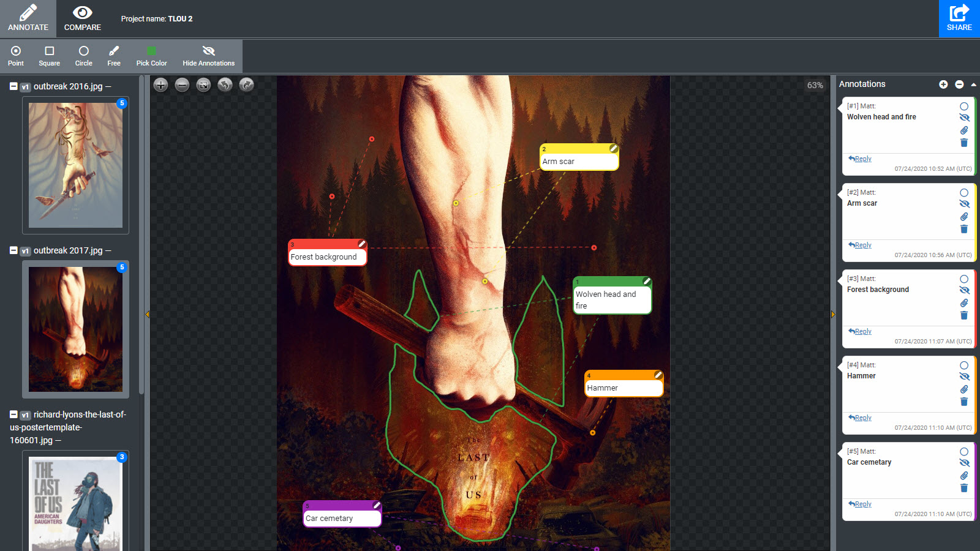Screen dimensions: 980x551
Task: Attach file to annotation #2 Arm scar
Action: 964,217
